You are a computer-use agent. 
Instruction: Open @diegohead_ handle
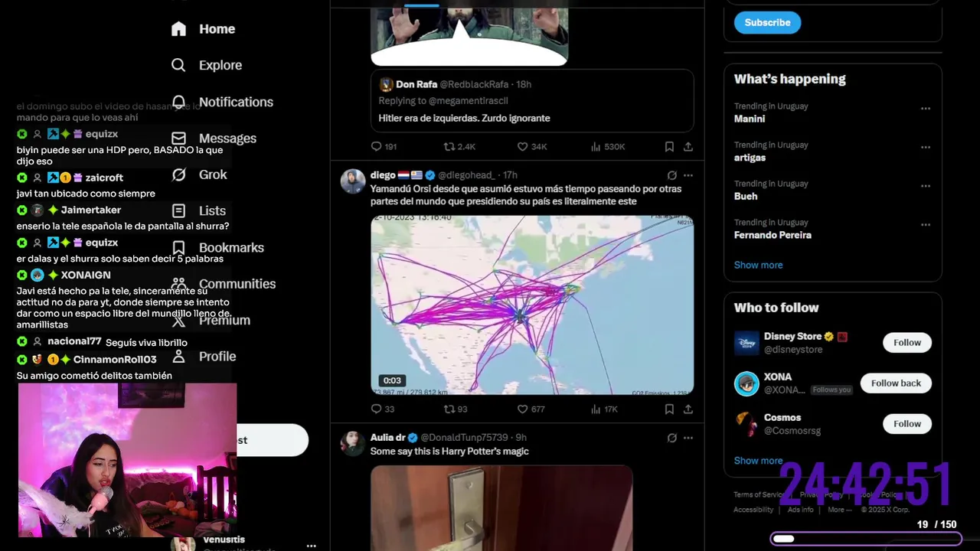click(466, 175)
